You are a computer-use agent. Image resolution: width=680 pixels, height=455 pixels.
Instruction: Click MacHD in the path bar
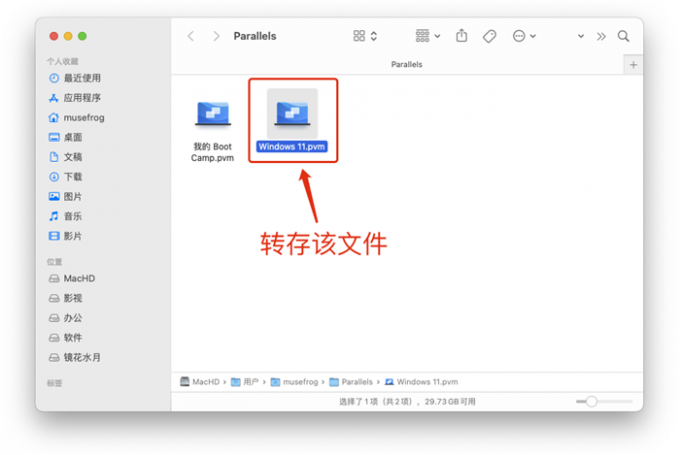[x=206, y=382]
